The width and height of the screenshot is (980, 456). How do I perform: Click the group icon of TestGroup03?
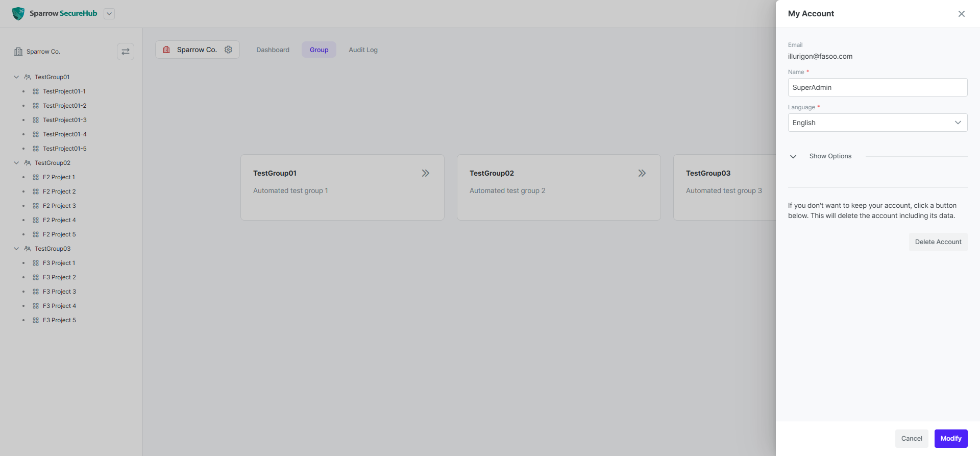click(28, 249)
